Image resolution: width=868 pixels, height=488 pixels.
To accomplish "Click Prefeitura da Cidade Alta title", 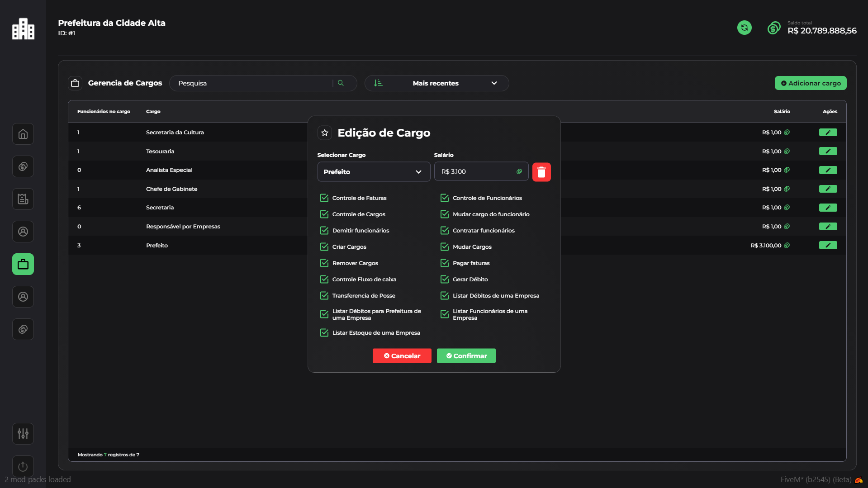I will click(x=112, y=23).
